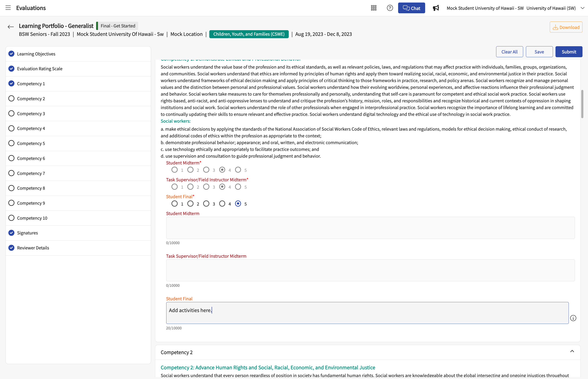Click the Task Supervisor Midterm comments box
This screenshot has width=588, height=379.
[370, 270]
